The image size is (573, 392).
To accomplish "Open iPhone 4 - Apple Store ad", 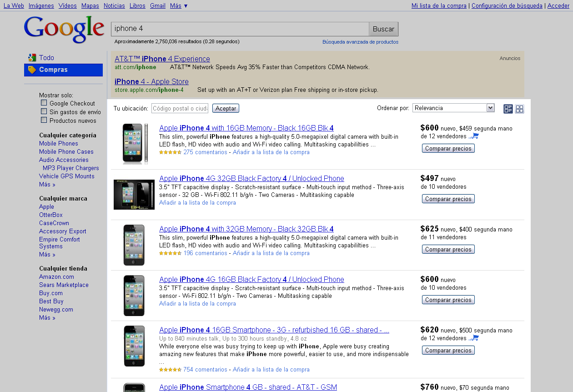I will pyautogui.click(x=151, y=81).
